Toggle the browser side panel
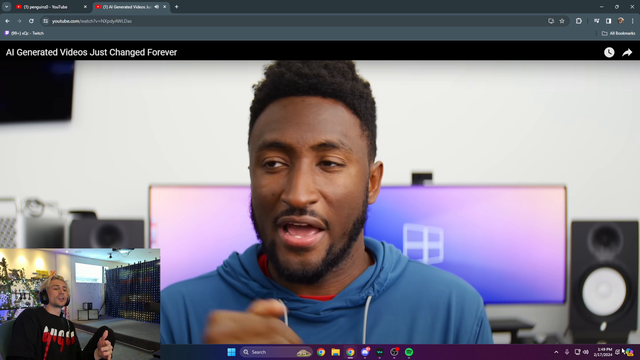This screenshot has width=640, height=360. pos(609,21)
